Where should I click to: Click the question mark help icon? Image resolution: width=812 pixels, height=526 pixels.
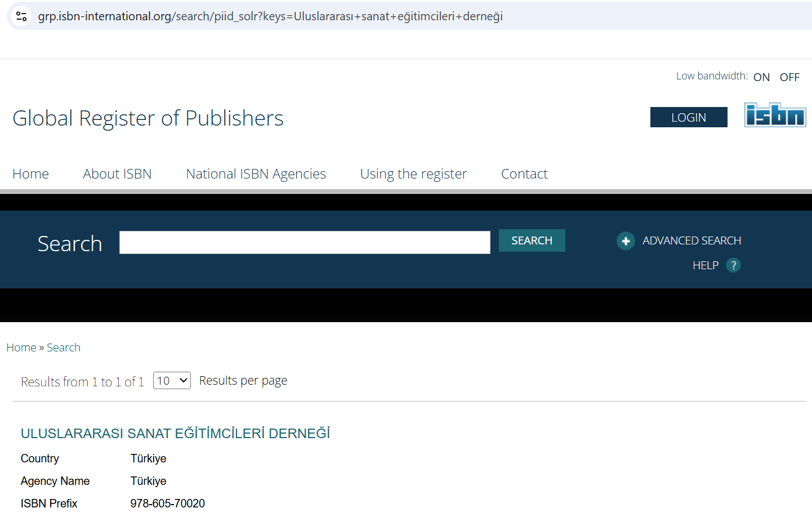click(x=733, y=265)
